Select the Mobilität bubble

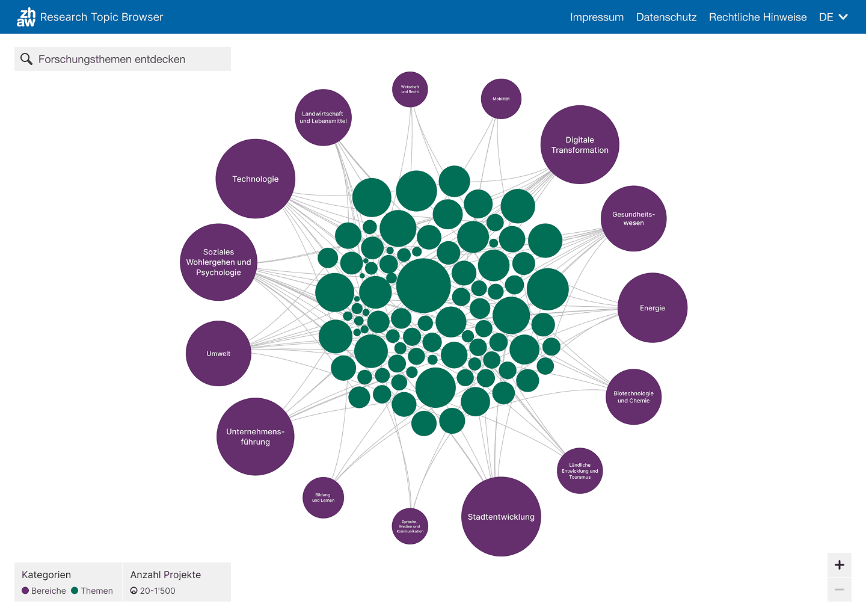(501, 99)
